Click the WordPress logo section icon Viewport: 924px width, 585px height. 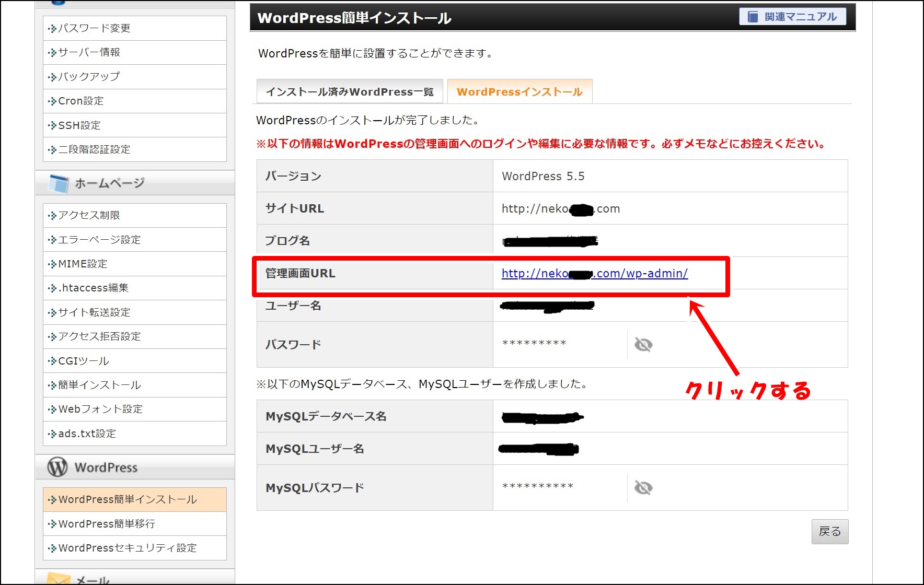coord(57,467)
